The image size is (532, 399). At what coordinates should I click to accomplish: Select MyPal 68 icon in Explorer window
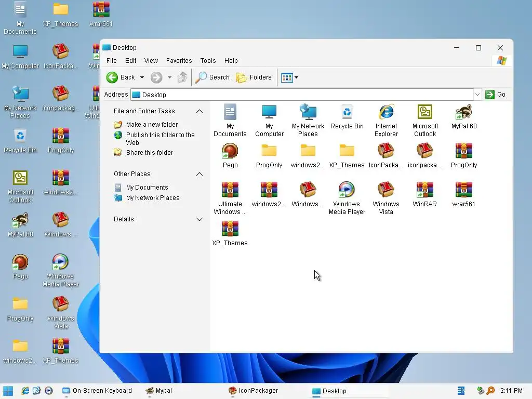click(464, 117)
